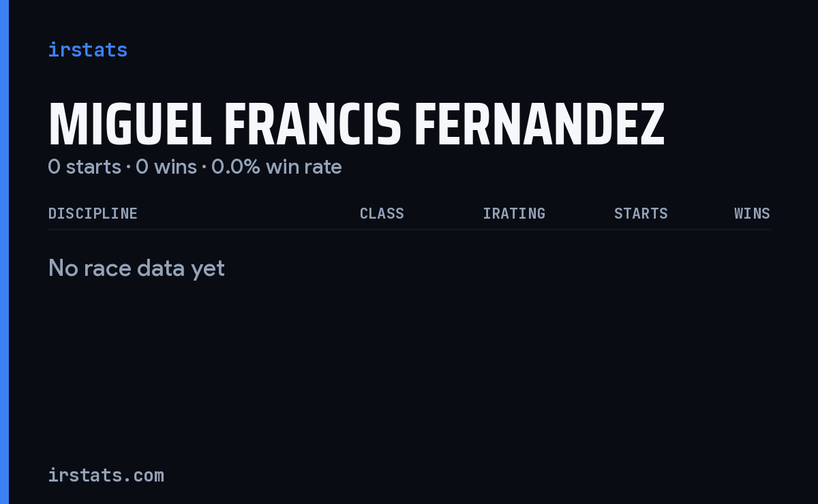The height and width of the screenshot is (504, 818).
Task: Sort by the STARTS column header
Action: (x=641, y=214)
